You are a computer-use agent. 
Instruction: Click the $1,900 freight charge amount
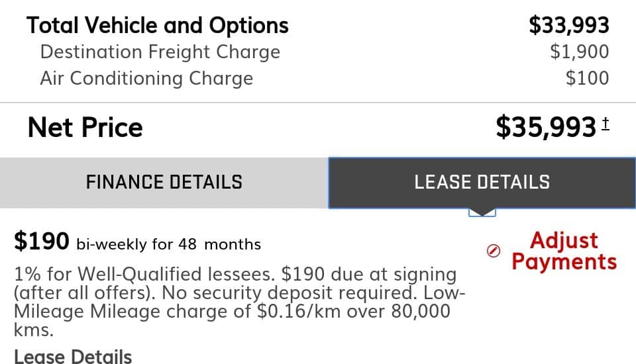580,52
